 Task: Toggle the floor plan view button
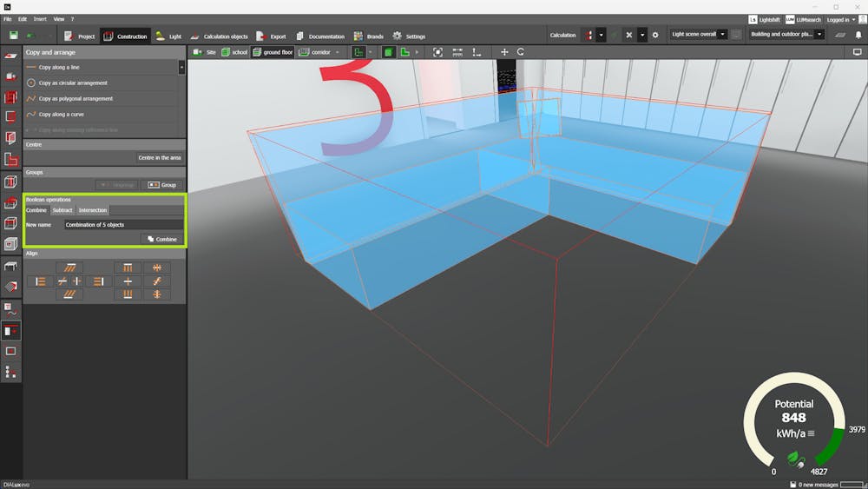tap(405, 52)
